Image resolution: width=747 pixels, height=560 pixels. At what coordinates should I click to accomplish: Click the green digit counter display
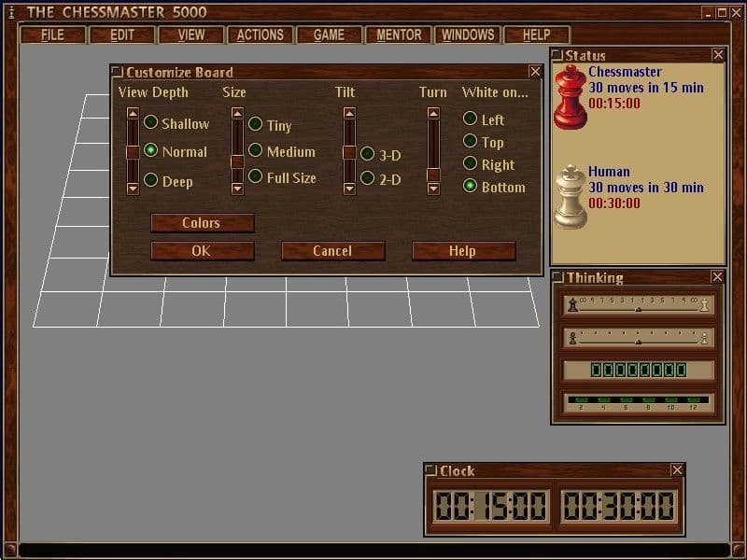tap(639, 370)
